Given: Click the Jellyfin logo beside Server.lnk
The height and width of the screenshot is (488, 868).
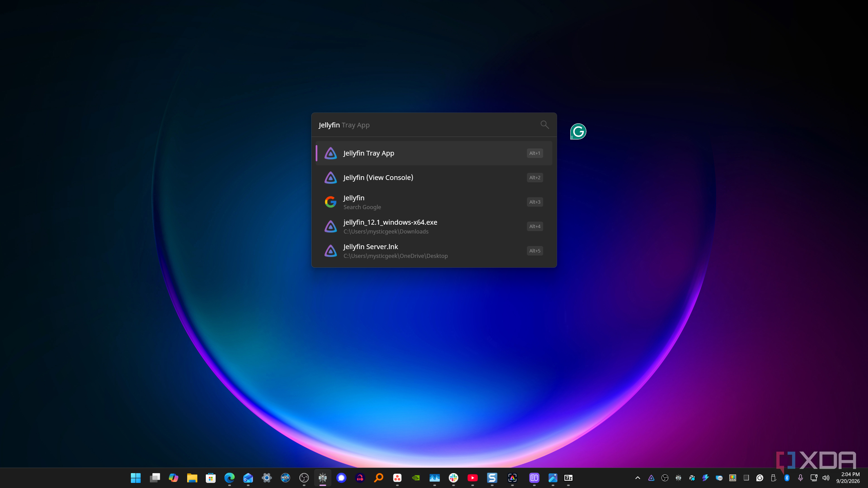Looking at the screenshot, I should (x=331, y=251).
